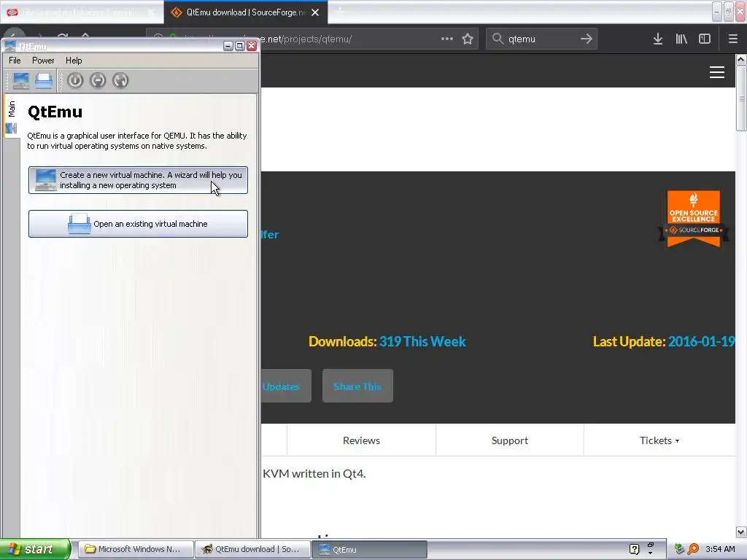Click the open virtual machine toolbar icon
747x560 pixels.
[x=44, y=80]
